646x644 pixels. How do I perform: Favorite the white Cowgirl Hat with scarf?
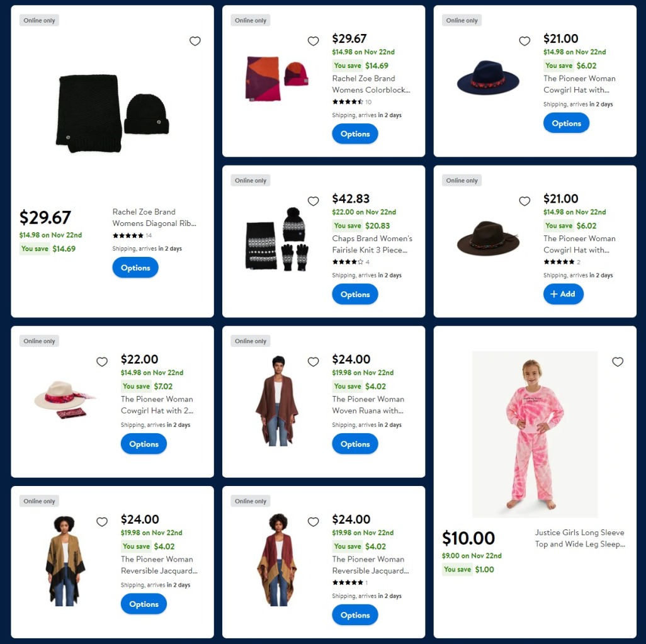pos(102,361)
